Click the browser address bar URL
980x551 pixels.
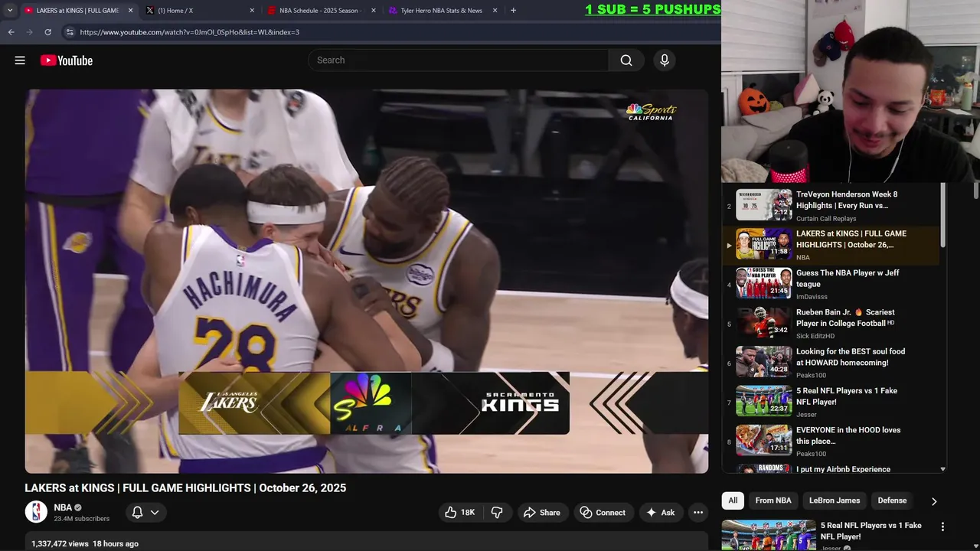click(190, 32)
